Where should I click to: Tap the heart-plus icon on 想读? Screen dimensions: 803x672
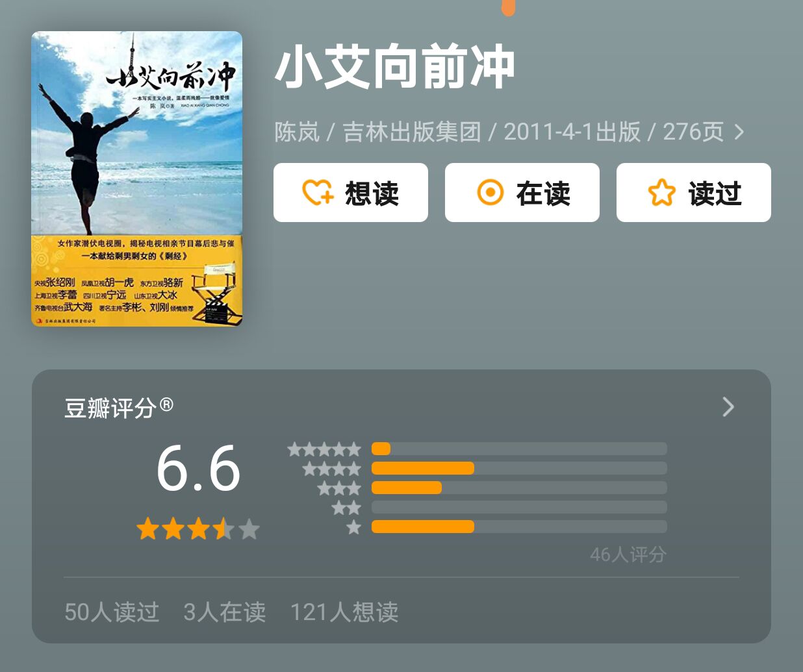coord(318,193)
